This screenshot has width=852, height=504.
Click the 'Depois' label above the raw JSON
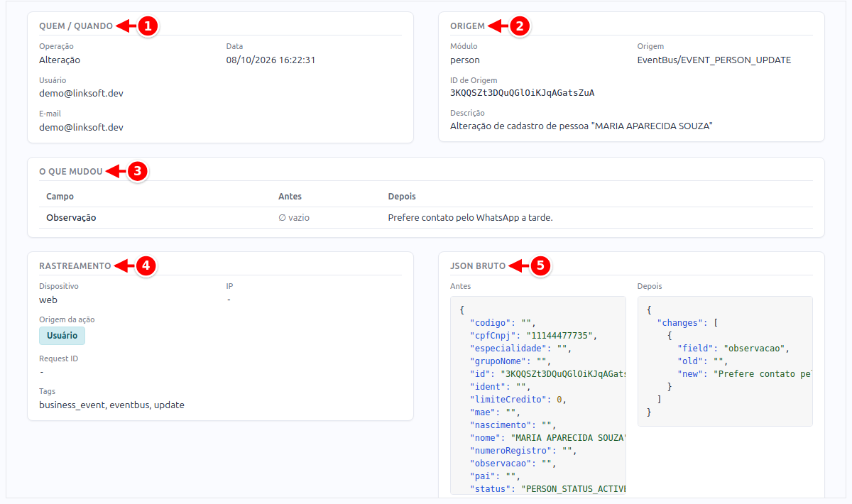[650, 286]
